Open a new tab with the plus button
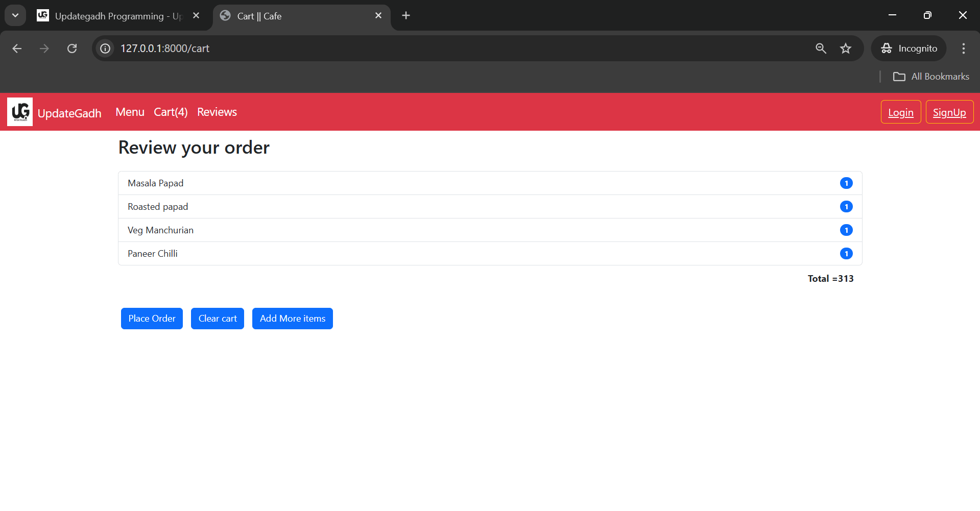Image resolution: width=980 pixels, height=511 pixels. (405, 15)
